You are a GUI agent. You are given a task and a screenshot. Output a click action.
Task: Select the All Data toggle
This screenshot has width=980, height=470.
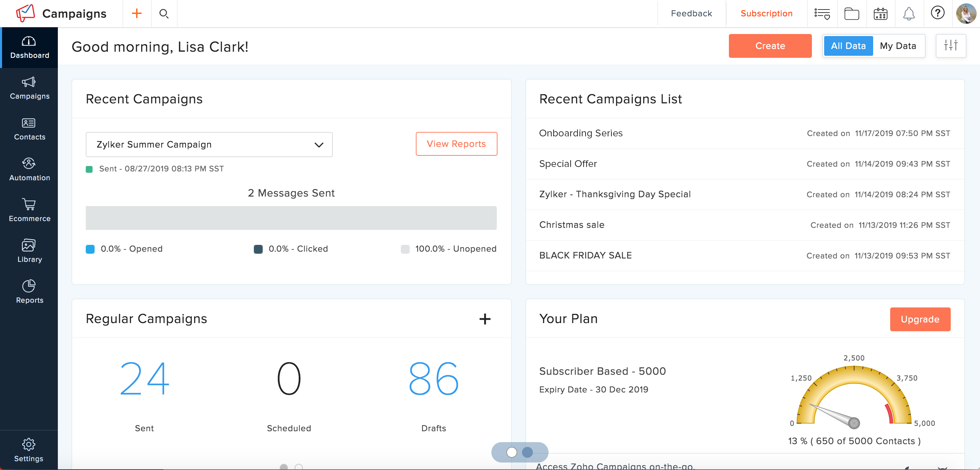coord(848,46)
